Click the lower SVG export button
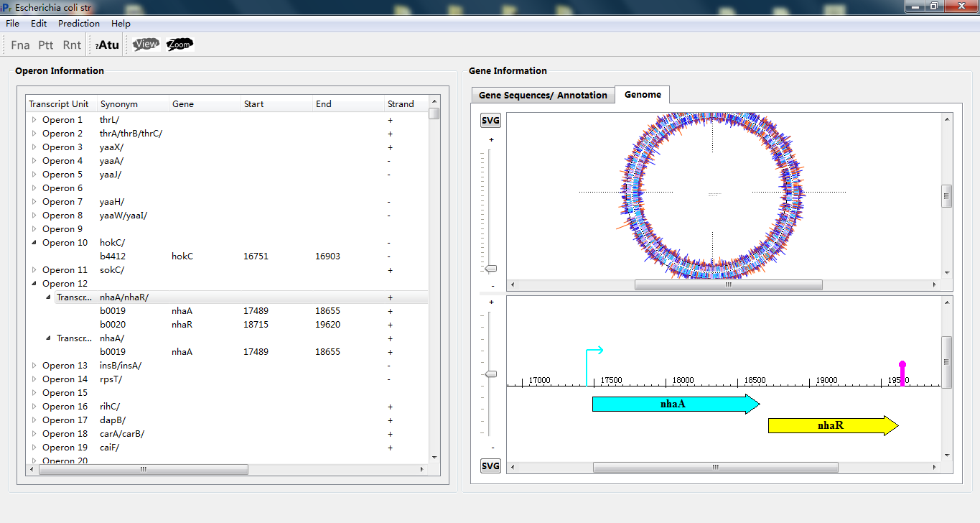 [490, 466]
